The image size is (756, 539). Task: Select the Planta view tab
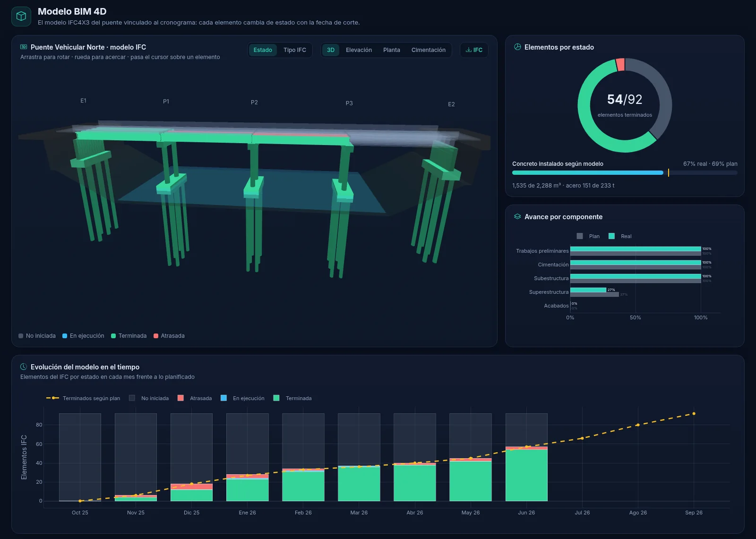[392, 50]
